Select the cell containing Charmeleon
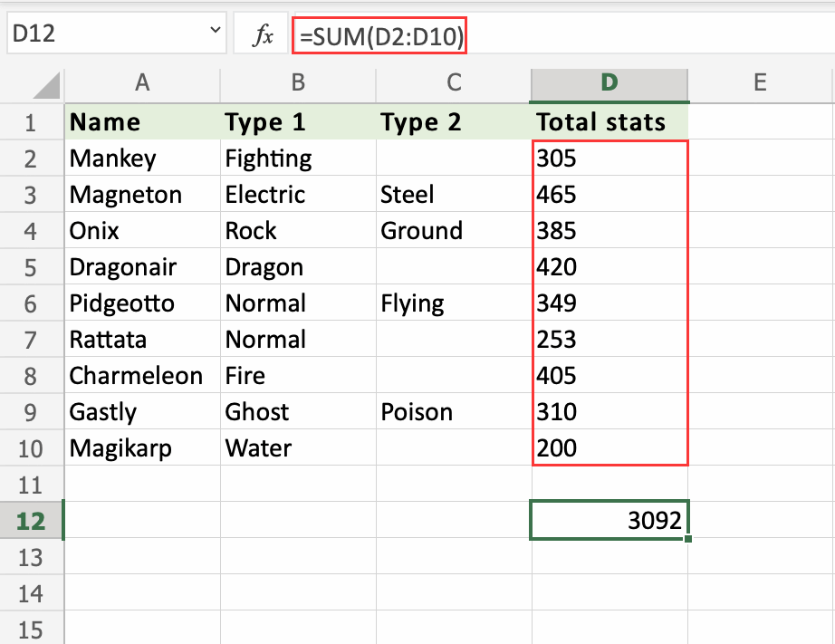 tap(142, 376)
